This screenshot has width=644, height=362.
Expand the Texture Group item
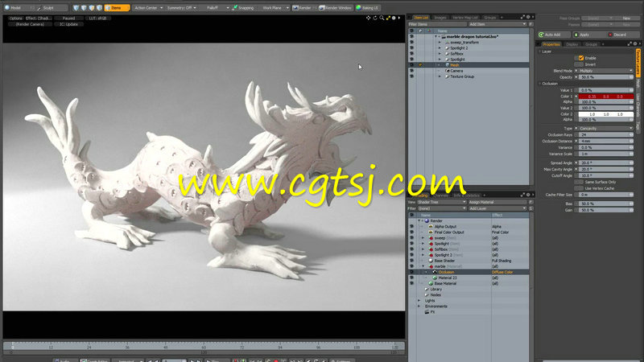tap(440, 76)
